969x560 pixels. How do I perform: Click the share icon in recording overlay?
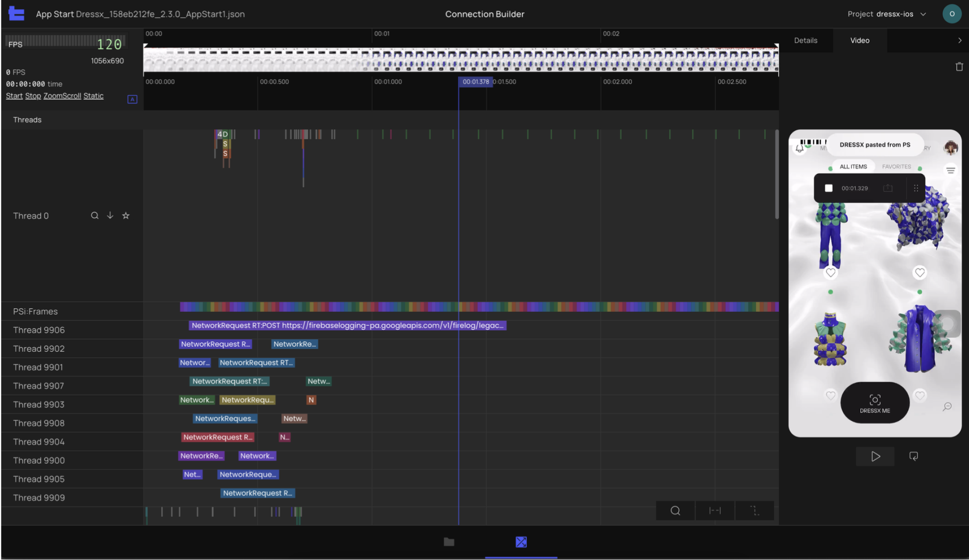point(887,188)
